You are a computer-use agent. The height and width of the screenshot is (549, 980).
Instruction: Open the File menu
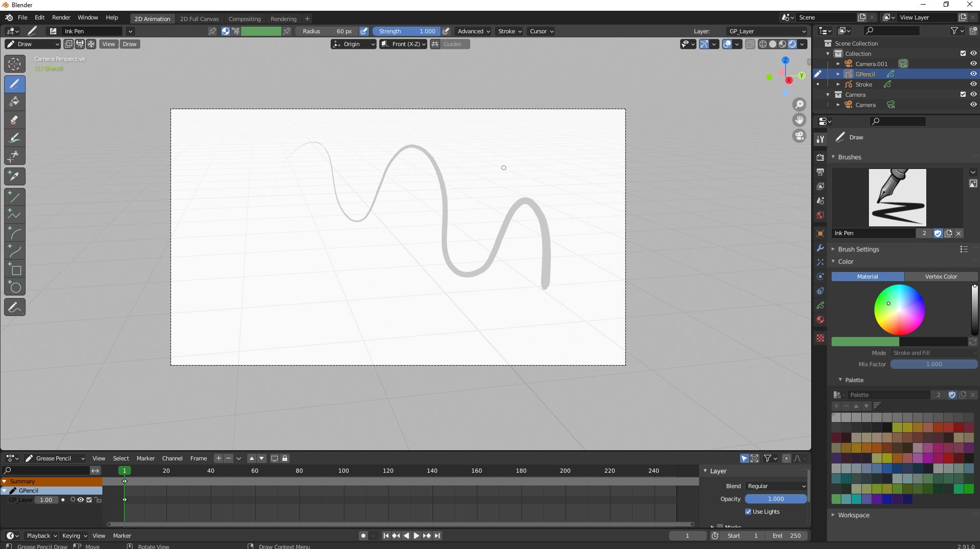click(x=23, y=17)
